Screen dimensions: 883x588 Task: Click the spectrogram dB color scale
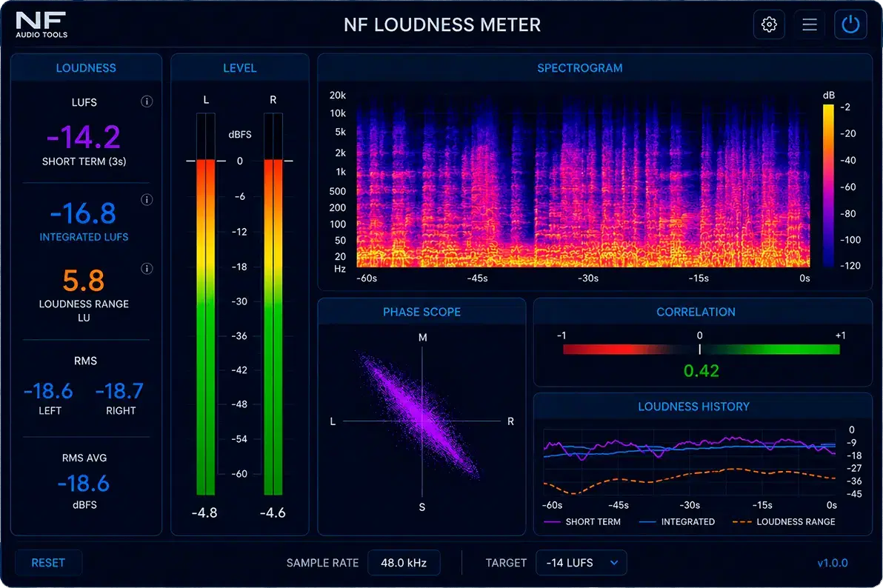point(828,185)
